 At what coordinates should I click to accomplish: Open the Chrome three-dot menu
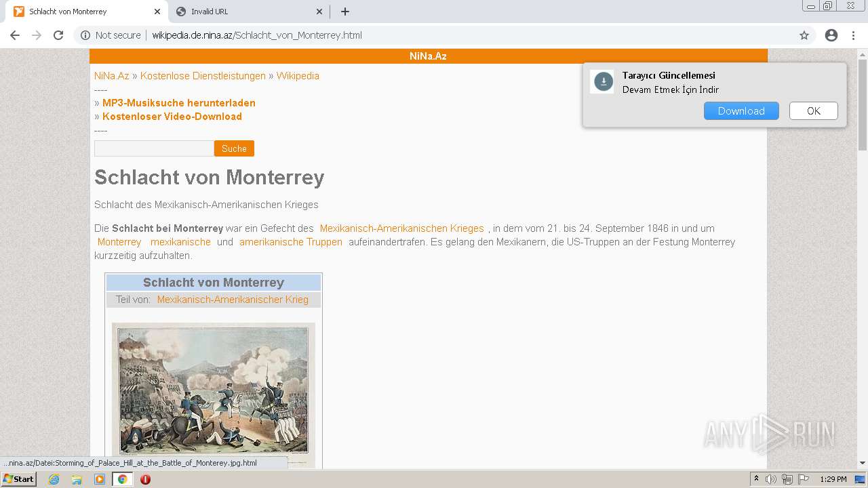click(x=853, y=35)
